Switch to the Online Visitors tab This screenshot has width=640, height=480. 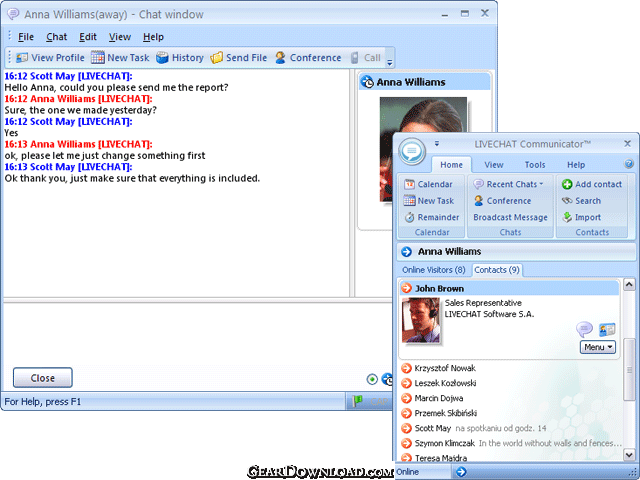[433, 270]
